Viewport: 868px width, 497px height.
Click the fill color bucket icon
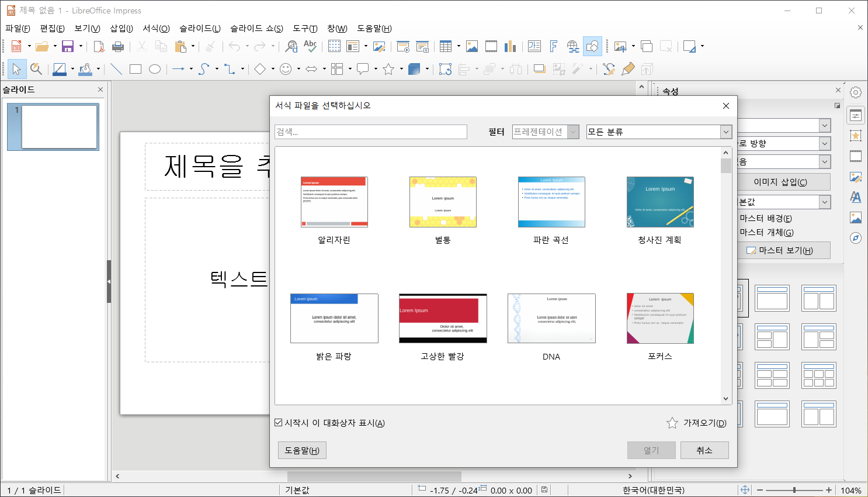click(85, 69)
